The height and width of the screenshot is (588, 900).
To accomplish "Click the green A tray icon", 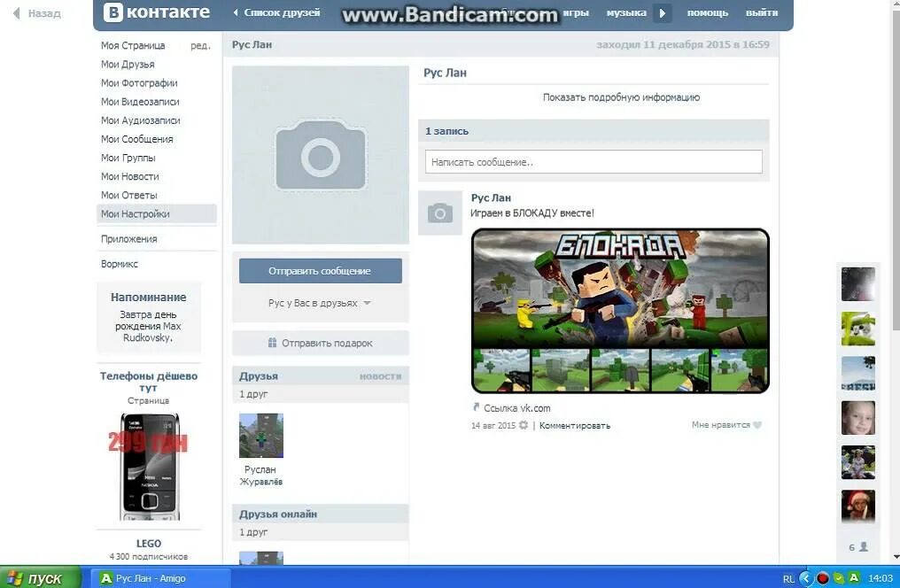I will (854, 577).
